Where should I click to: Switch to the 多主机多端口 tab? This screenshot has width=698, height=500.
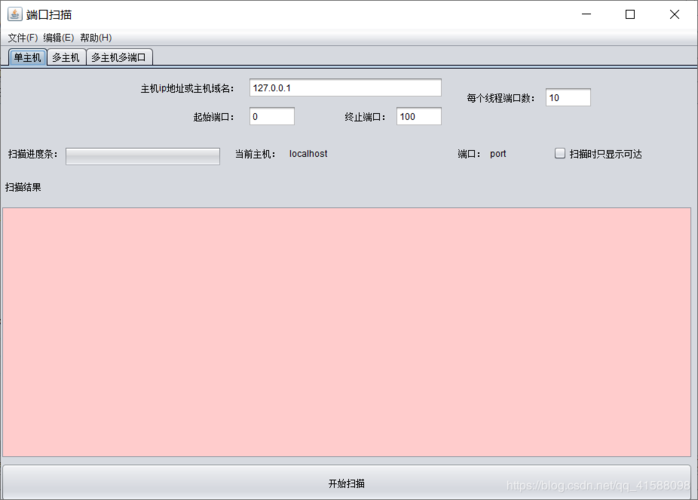point(119,57)
